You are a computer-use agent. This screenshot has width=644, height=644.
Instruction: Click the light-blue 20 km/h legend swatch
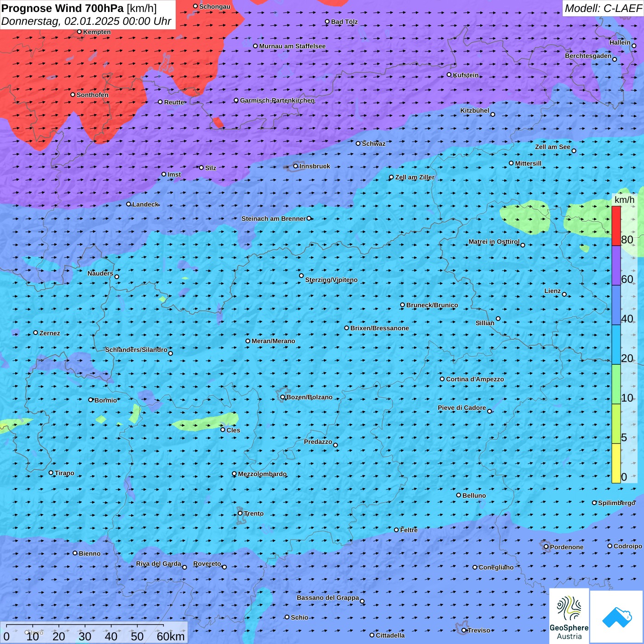[x=616, y=345]
